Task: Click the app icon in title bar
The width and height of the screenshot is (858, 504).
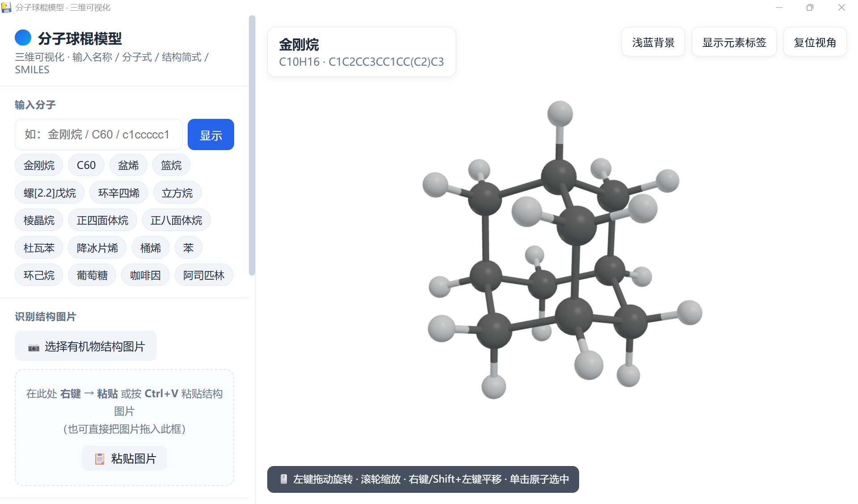Action: tap(6, 7)
